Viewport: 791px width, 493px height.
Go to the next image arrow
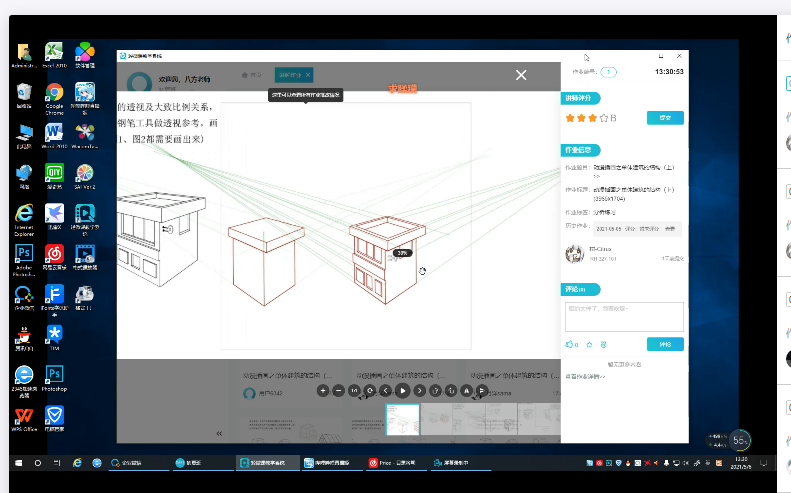click(418, 390)
